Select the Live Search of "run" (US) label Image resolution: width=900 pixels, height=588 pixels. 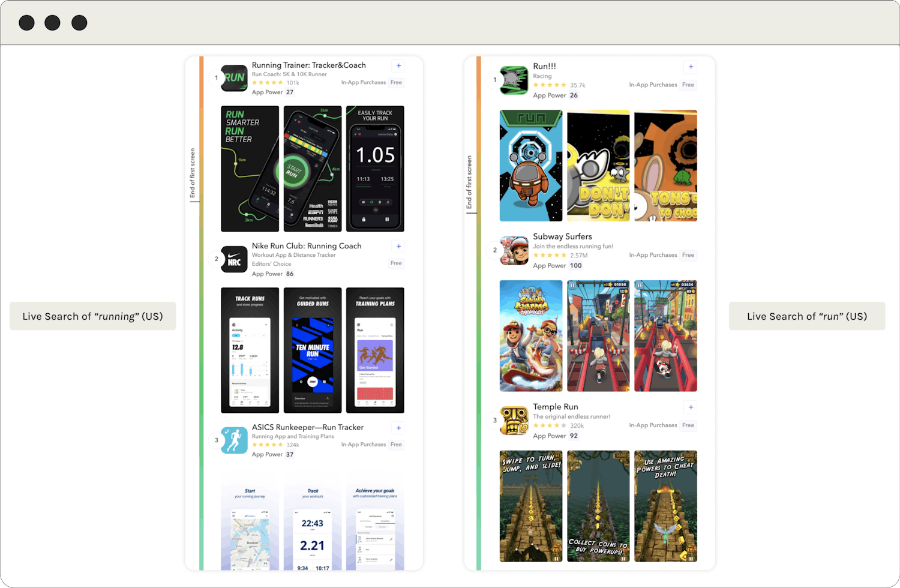806,316
